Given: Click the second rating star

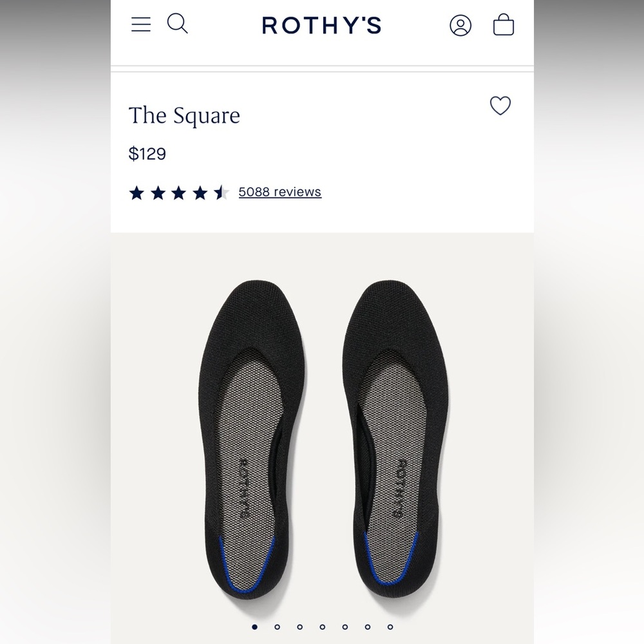Looking at the screenshot, I should [x=158, y=192].
